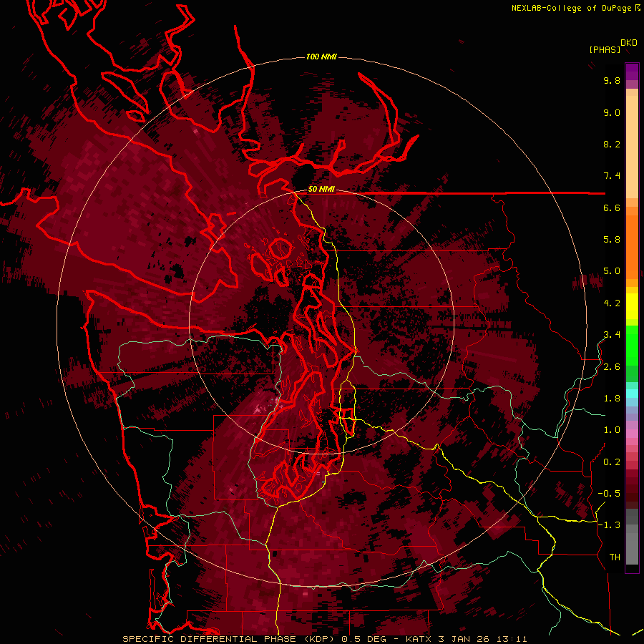644x644 pixels.
Task: Click the 1.8 value on the color scale
Action: (612, 399)
